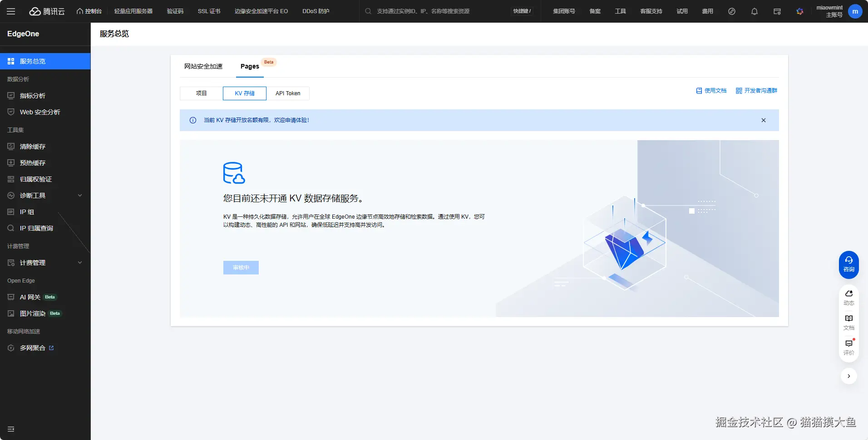Screen dimensions: 868x440
Task: Open the 客服支持 menu
Action: [651, 11]
